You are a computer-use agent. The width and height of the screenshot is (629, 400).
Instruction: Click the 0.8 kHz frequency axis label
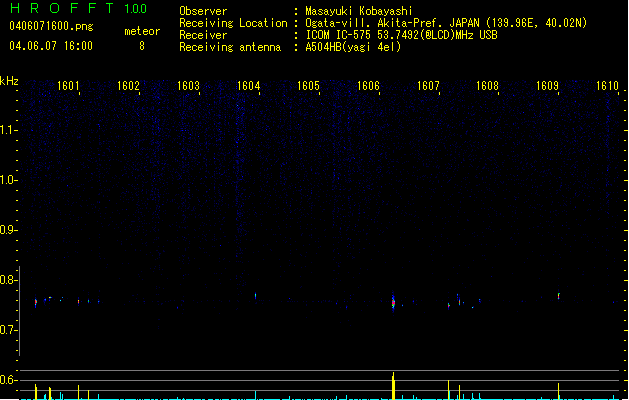tap(8, 280)
